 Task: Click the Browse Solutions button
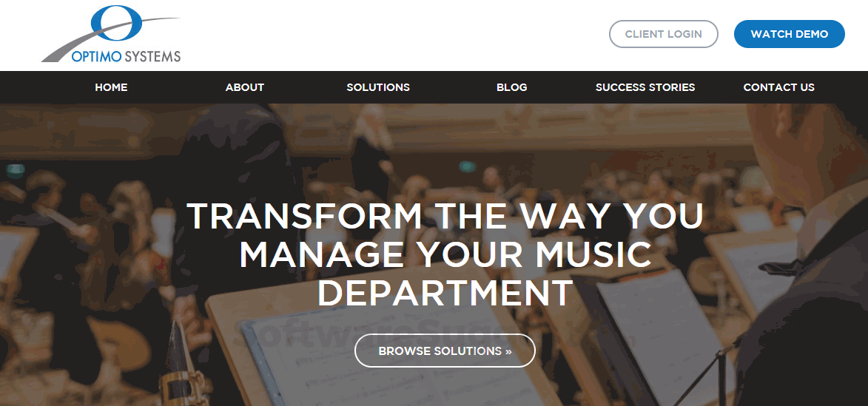[x=445, y=351]
